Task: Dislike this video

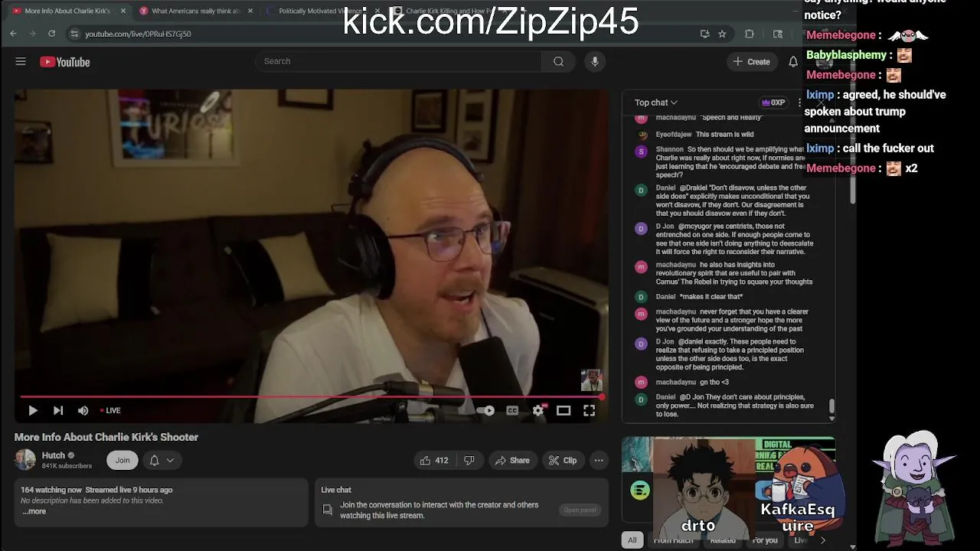Action: pos(469,460)
